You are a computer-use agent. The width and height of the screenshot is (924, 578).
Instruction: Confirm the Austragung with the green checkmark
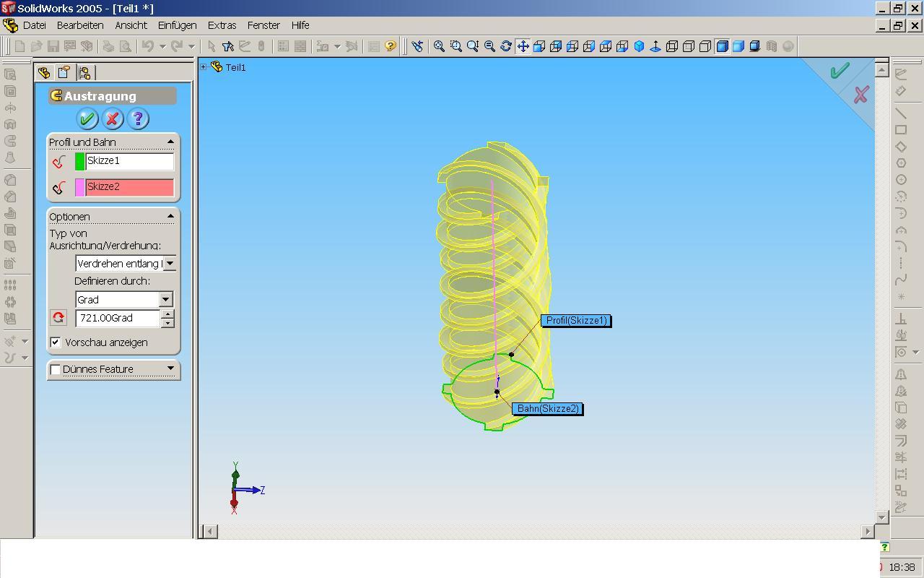point(87,118)
